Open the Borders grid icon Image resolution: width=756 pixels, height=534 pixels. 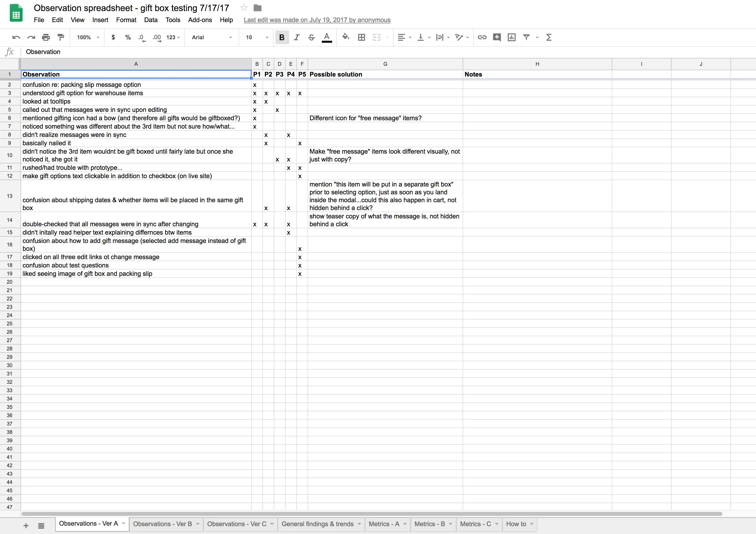pos(361,38)
